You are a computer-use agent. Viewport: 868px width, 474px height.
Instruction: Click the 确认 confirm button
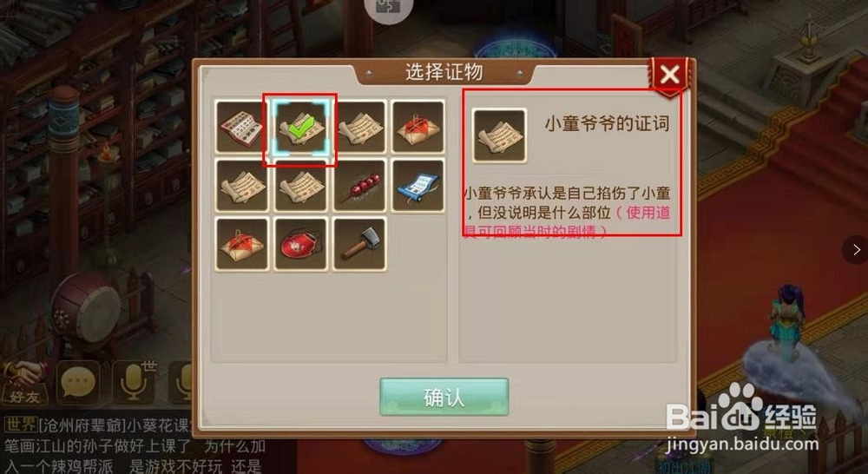(444, 397)
